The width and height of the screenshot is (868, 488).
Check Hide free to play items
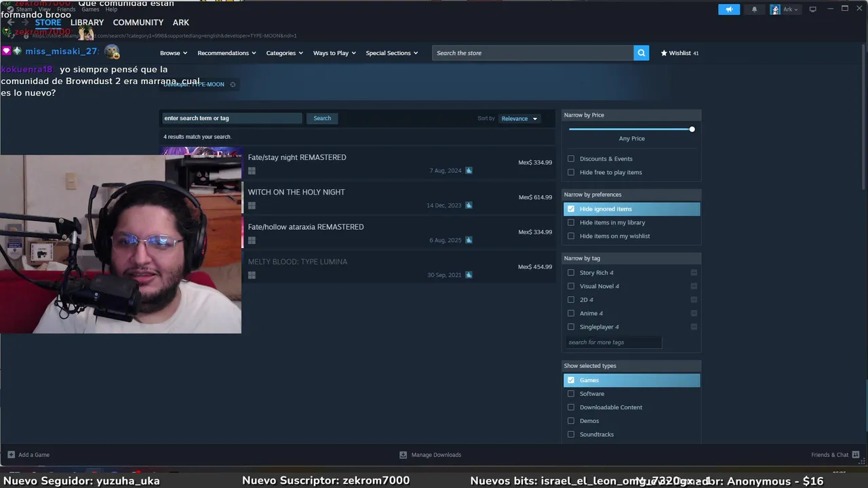coord(571,172)
